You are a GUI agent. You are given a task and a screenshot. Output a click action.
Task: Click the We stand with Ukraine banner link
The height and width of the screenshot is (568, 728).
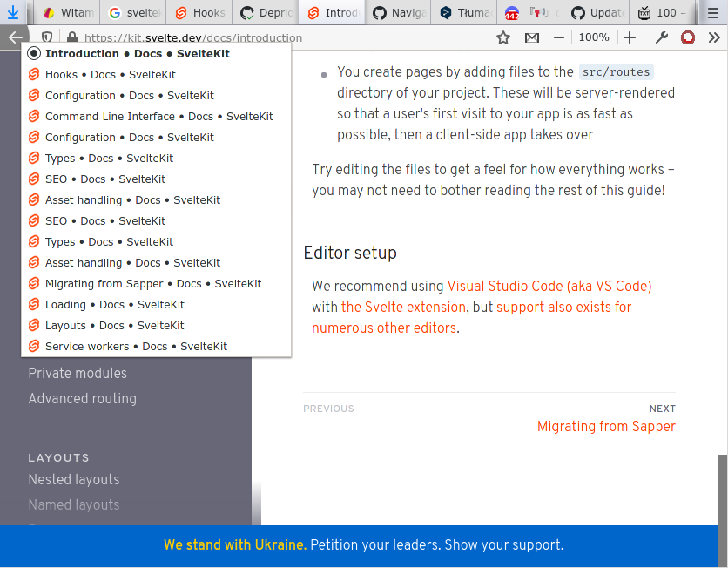tap(363, 544)
